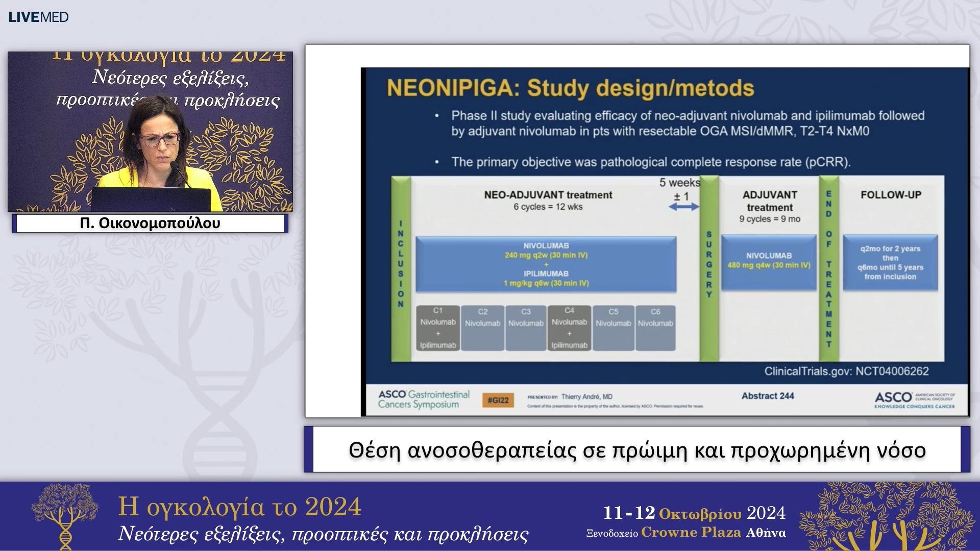
Task: Click the #GI22 orange hashtag badge
Action: click(498, 400)
